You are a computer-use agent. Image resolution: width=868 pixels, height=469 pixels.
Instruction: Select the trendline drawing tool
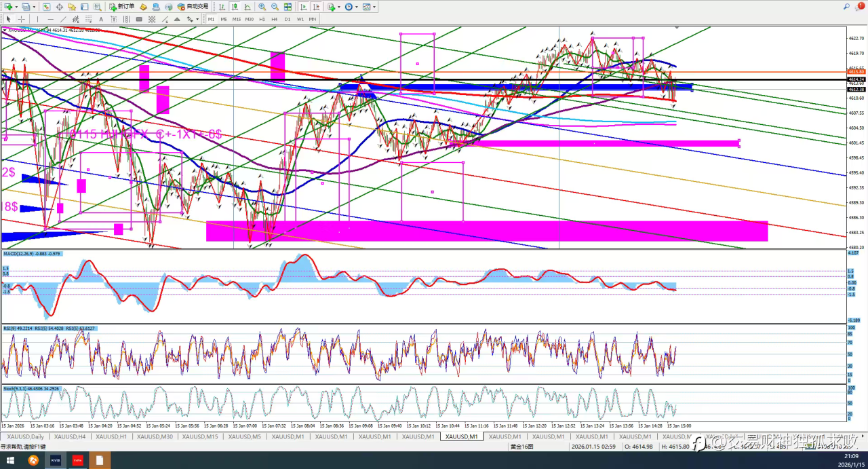tap(63, 19)
